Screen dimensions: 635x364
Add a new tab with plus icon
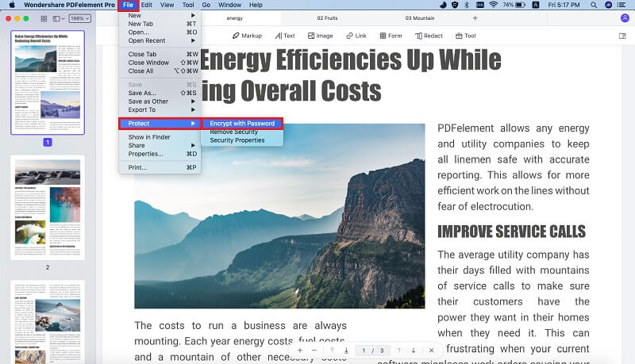[x=475, y=18]
